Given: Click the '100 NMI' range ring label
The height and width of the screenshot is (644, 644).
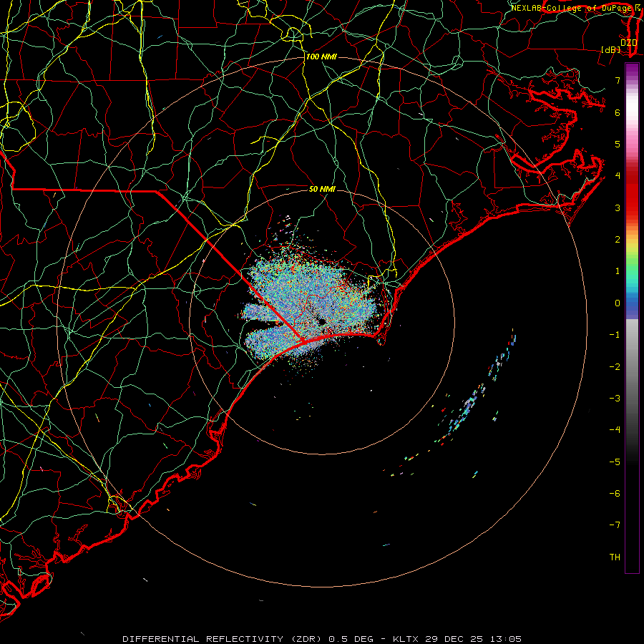Looking at the screenshot, I should [x=321, y=57].
